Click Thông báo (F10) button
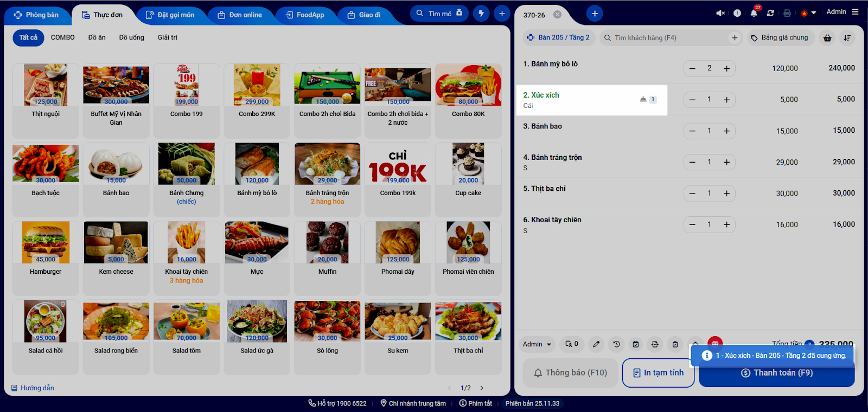 [570, 373]
